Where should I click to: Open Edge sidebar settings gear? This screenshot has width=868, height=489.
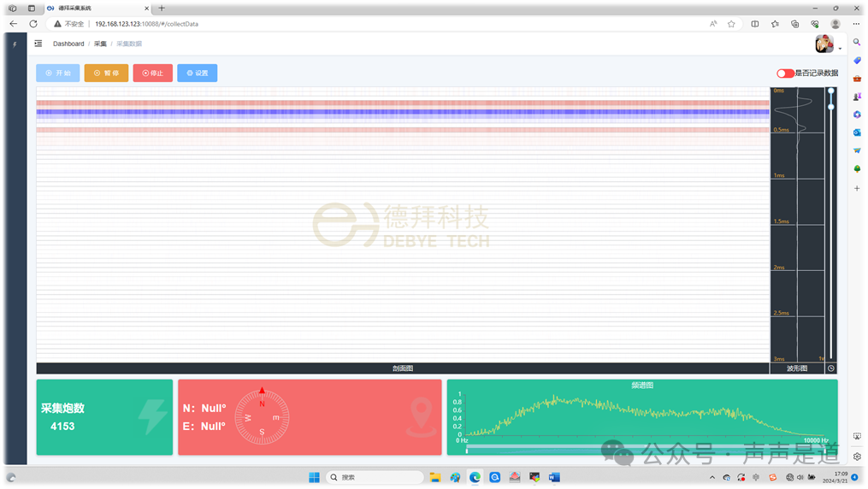coord(857,457)
